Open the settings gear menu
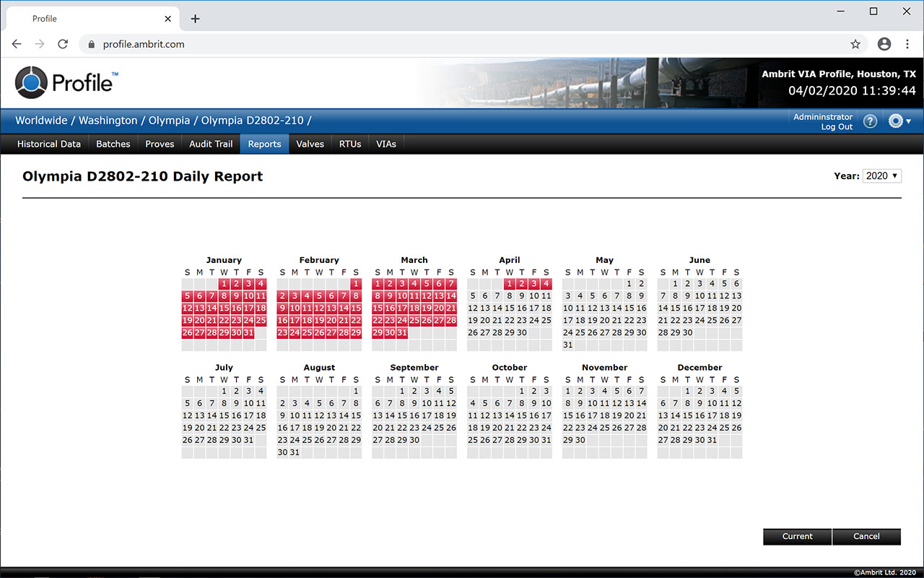The width and height of the screenshot is (924, 578). click(x=899, y=121)
